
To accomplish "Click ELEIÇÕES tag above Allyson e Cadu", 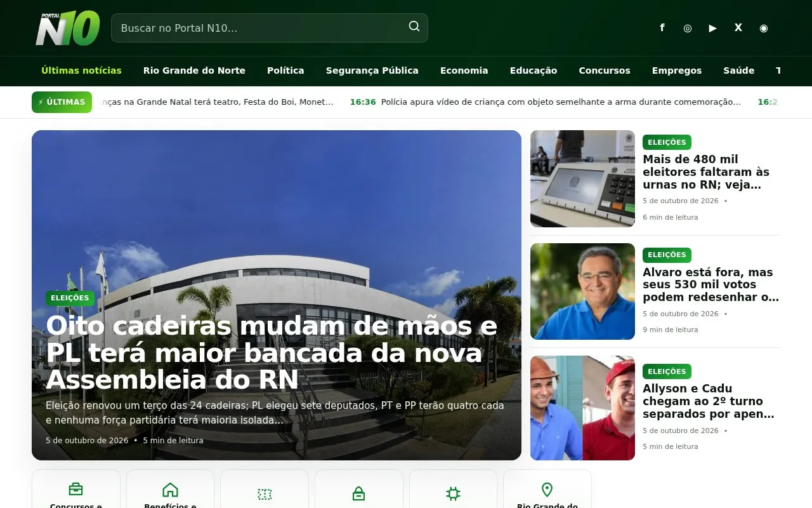I will tap(667, 371).
